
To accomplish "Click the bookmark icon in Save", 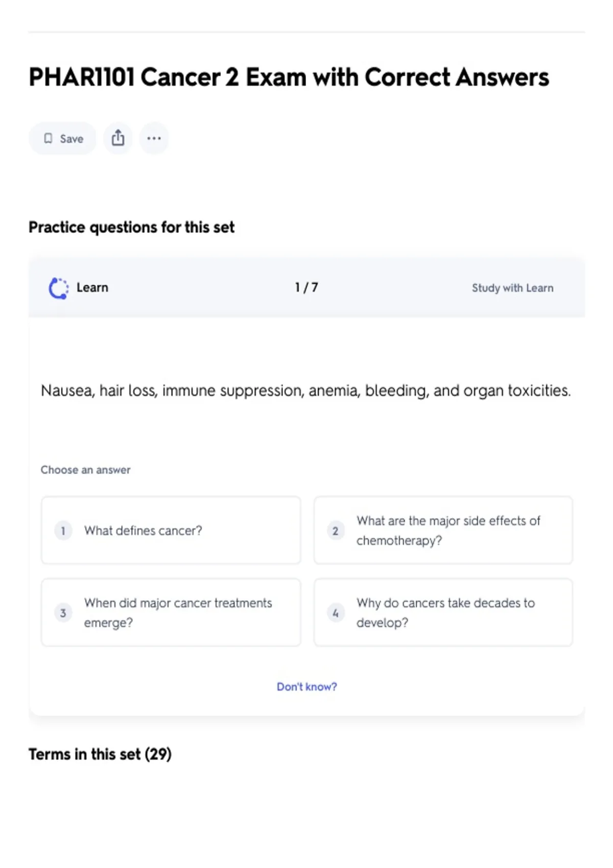I will tap(48, 138).
